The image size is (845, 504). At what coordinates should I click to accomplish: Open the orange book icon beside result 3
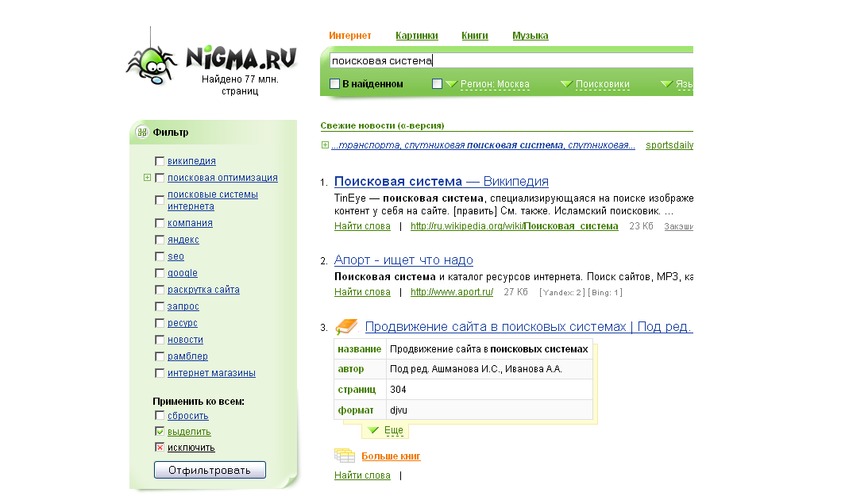(x=346, y=326)
